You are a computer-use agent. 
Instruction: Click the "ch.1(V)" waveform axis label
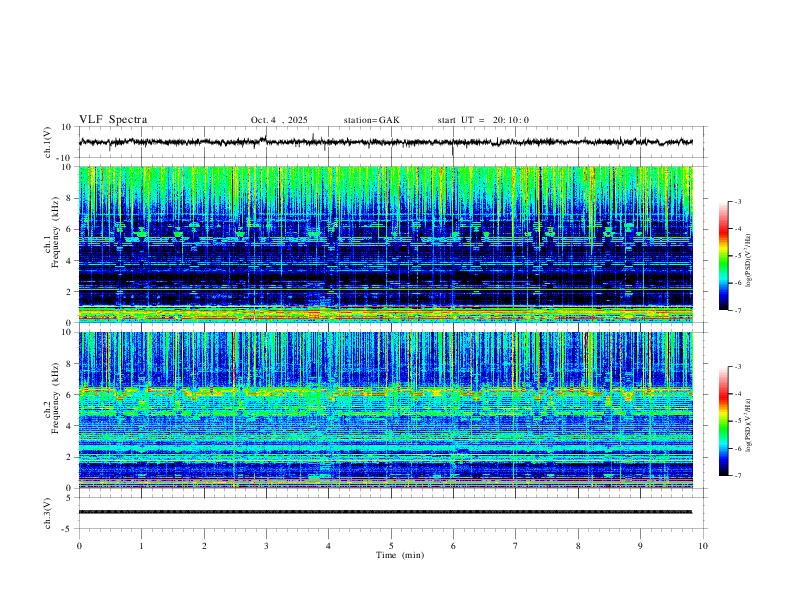pos(48,142)
